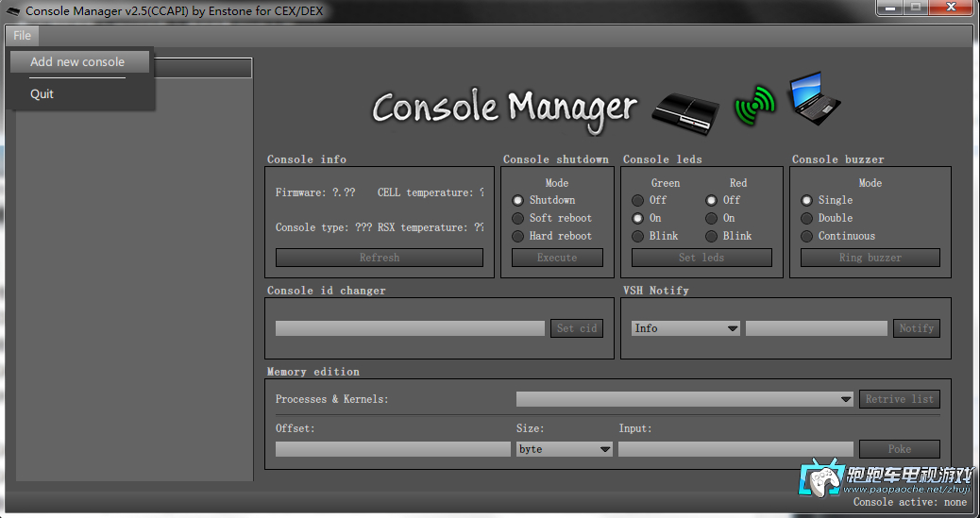Click the Retrive list button
980x518 pixels.
point(900,399)
